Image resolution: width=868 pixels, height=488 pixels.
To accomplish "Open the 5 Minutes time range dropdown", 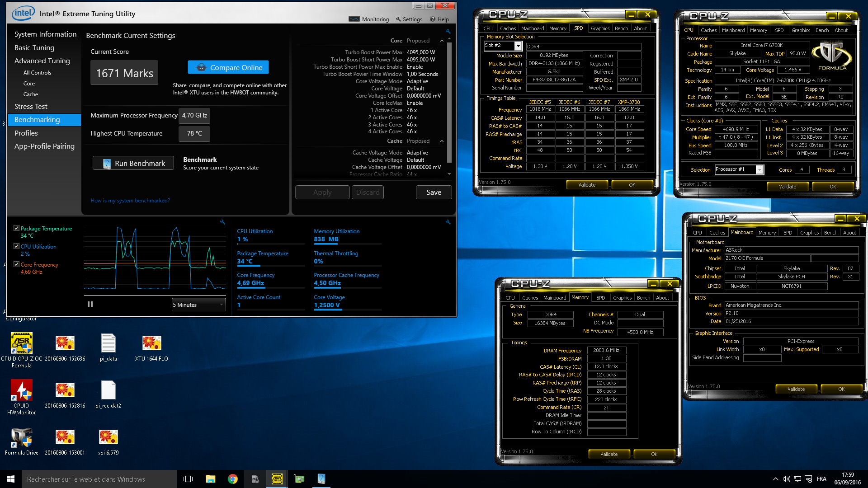I will (198, 305).
